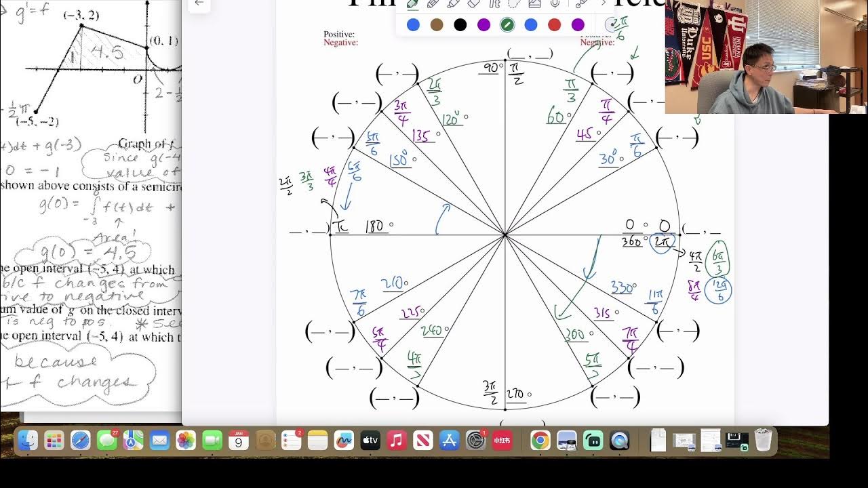Launch Music from the Dock
Image resolution: width=868 pixels, height=488 pixels.
(397, 441)
